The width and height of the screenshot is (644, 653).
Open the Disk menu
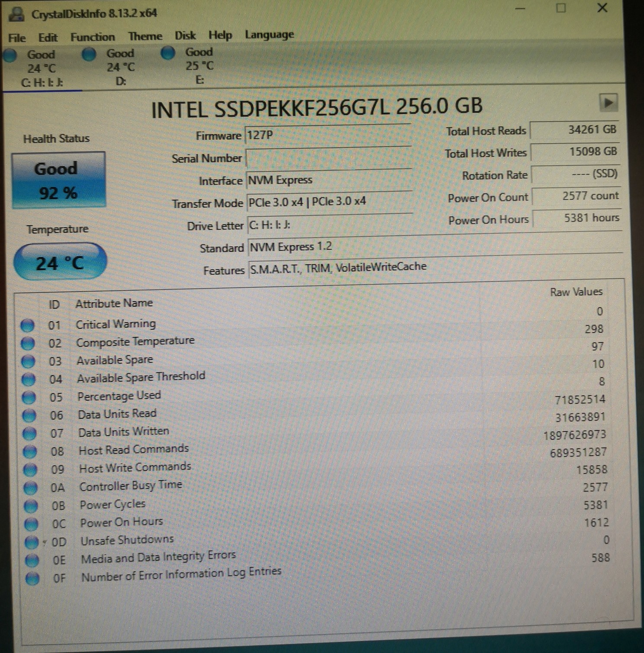(x=185, y=35)
